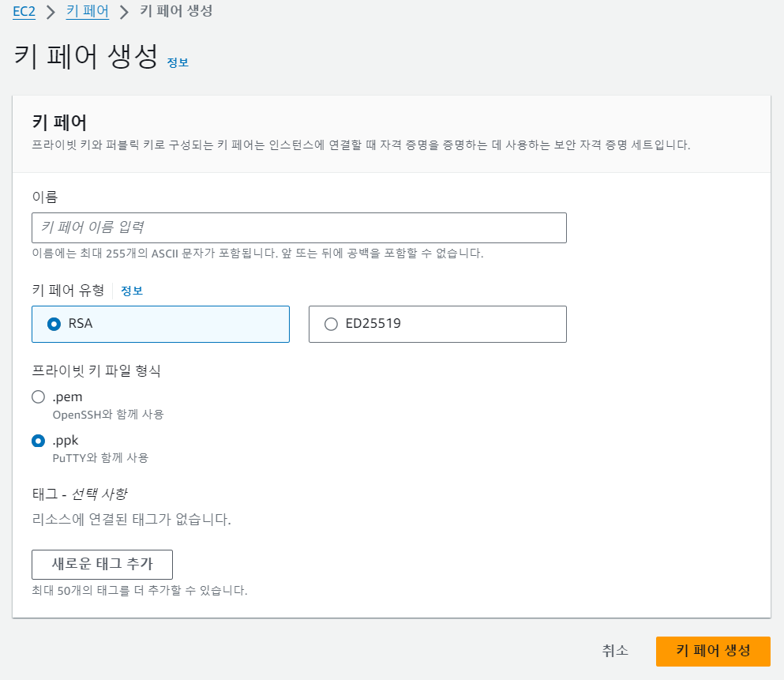This screenshot has width=784, height=680.
Task: Choose the .pem file format radio
Action: (x=39, y=397)
